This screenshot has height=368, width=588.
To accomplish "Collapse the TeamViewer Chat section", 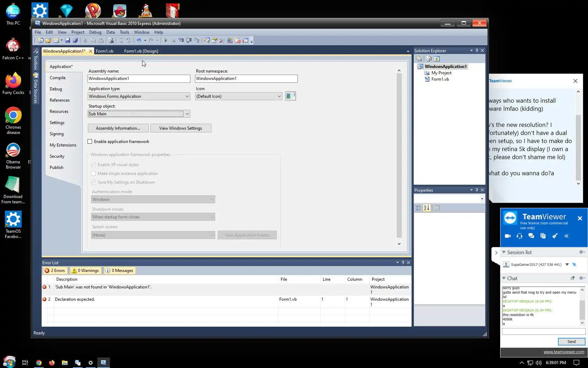I will point(504,278).
